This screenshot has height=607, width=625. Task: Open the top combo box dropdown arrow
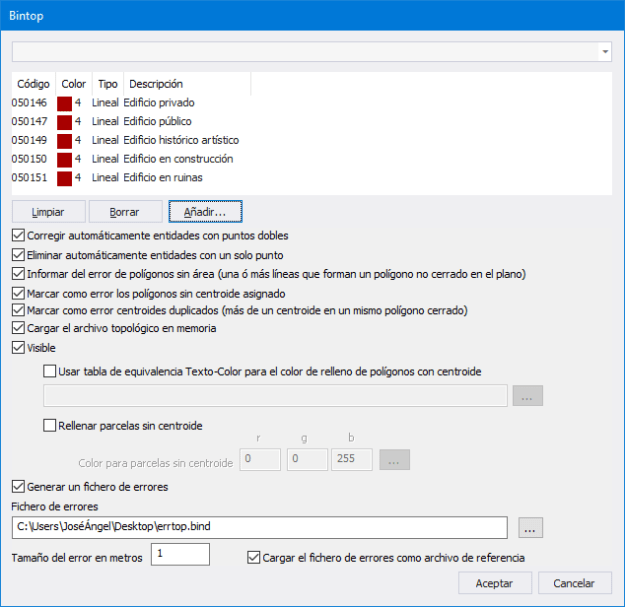605,51
